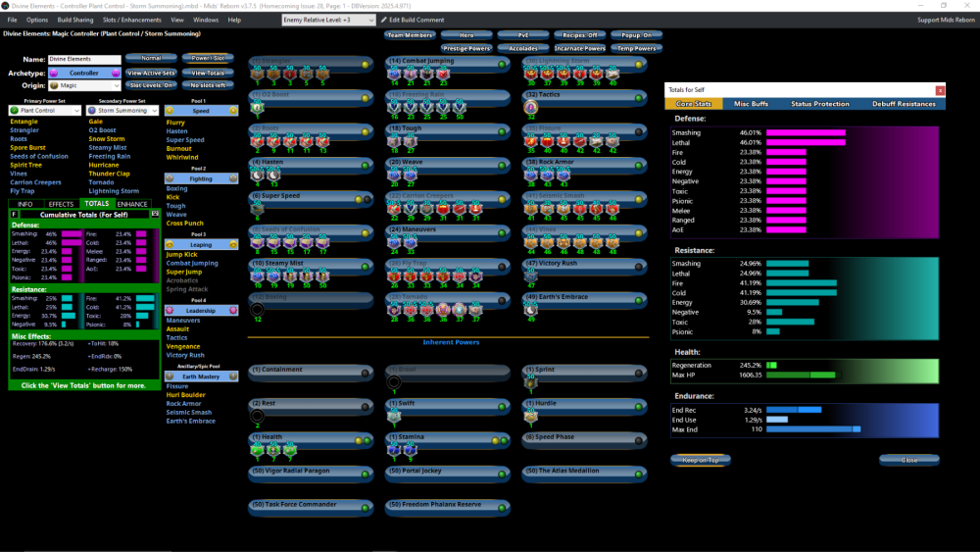980x552 pixels.
Task: Click the pencil Edit Build Comment icon
Action: (x=384, y=20)
